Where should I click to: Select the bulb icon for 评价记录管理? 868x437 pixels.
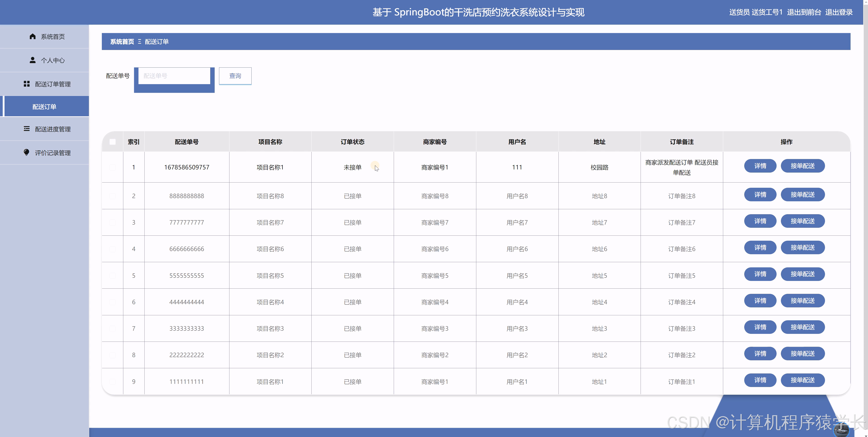[27, 152]
